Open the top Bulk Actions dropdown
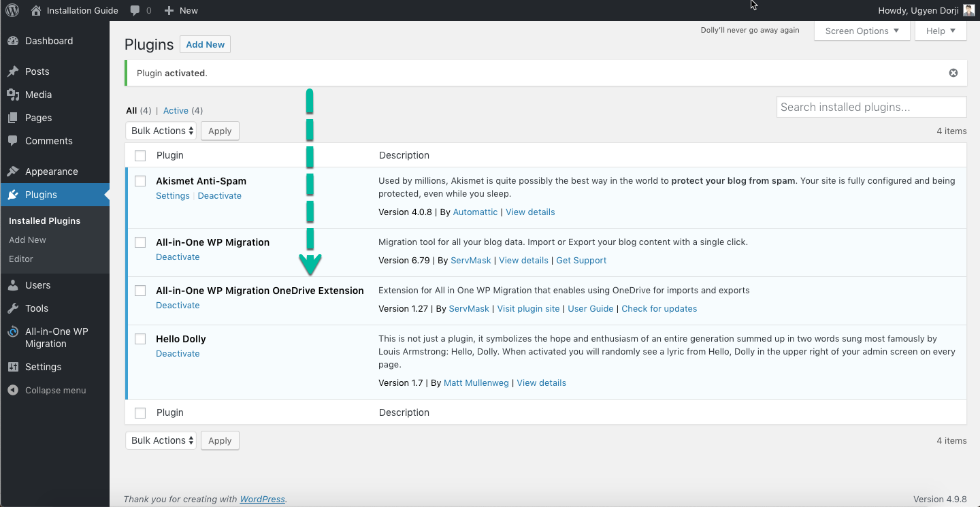 (161, 131)
